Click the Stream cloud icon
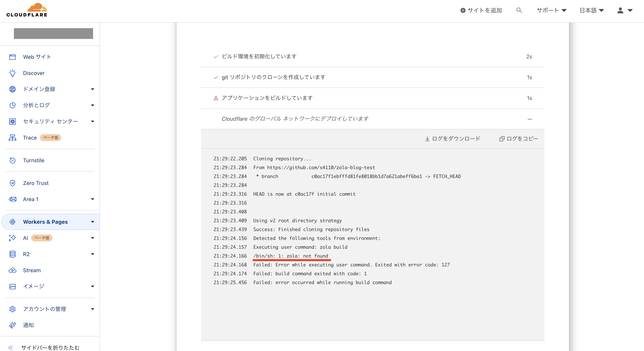Viewport: 644px width, 351px height. click(x=12, y=270)
